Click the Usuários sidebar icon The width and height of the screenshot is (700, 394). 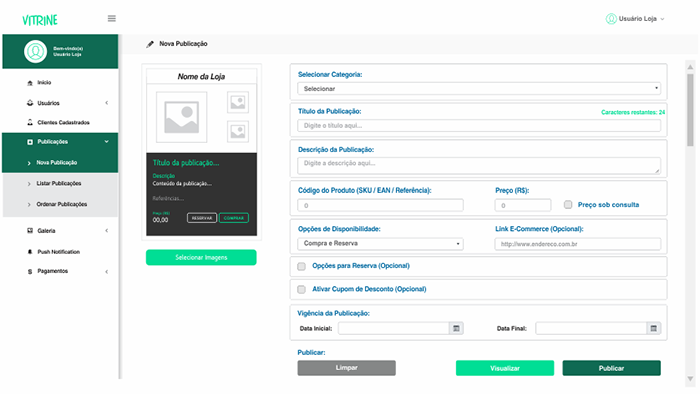click(30, 103)
